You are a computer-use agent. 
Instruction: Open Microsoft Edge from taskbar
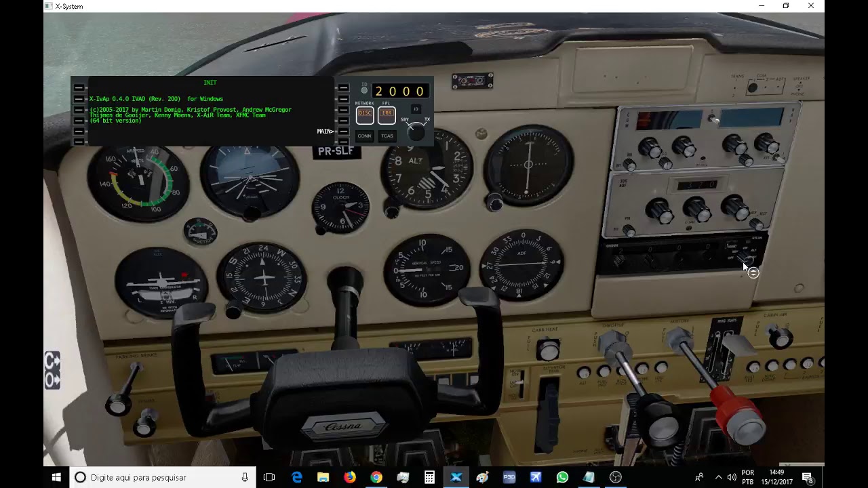click(x=297, y=477)
